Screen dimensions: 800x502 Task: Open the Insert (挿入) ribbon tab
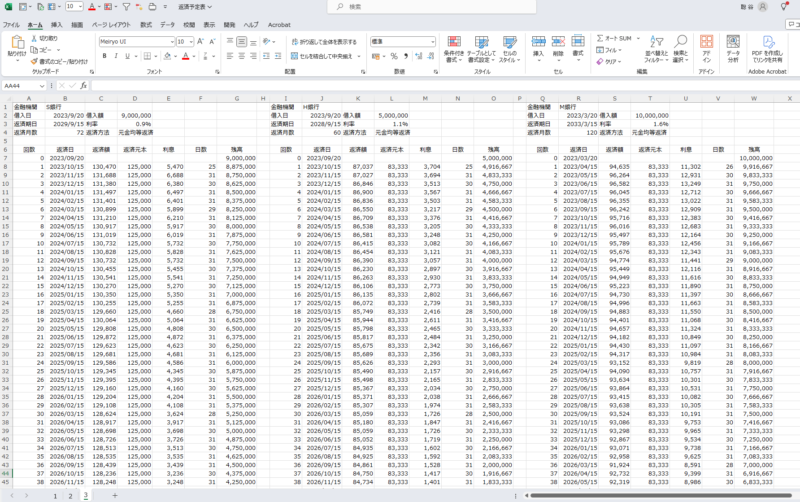57,23
